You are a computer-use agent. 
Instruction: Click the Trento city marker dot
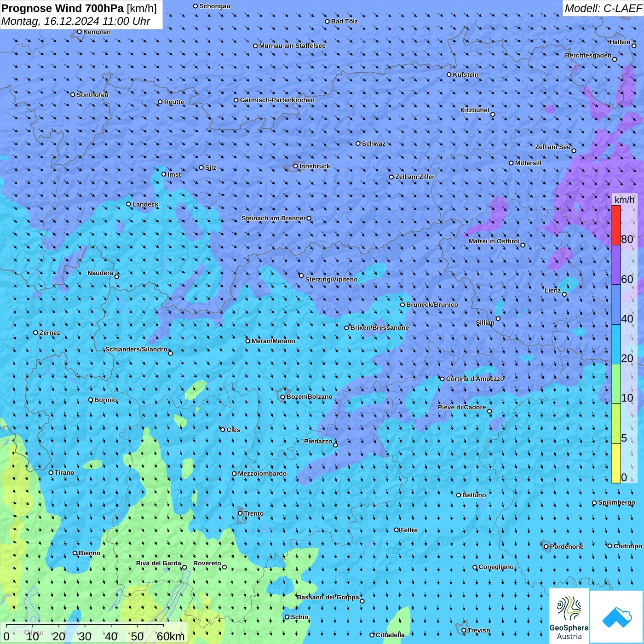240,513
